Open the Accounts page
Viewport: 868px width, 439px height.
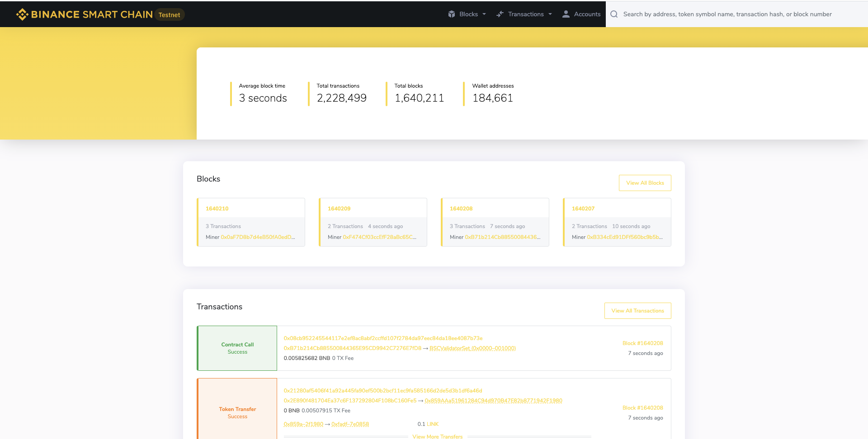[581, 14]
